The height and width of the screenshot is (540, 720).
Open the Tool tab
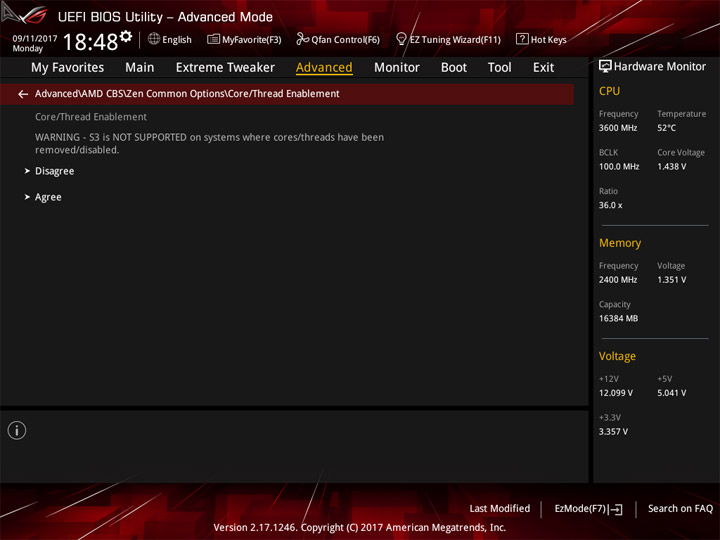500,68
